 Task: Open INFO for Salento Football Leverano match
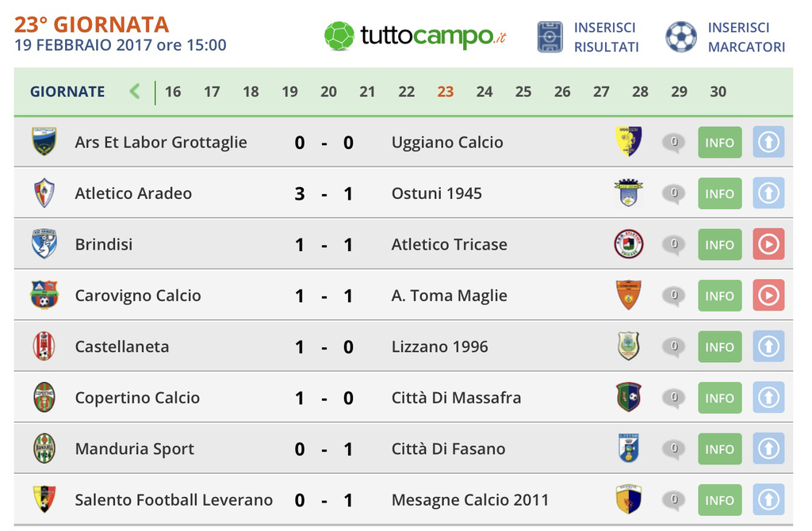720,500
